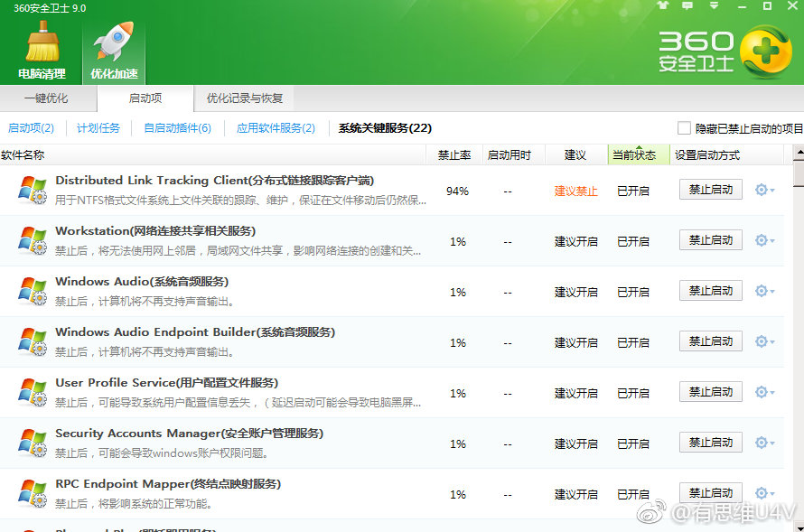
Task: Click the scrollbar up arrow
Action: (x=799, y=153)
